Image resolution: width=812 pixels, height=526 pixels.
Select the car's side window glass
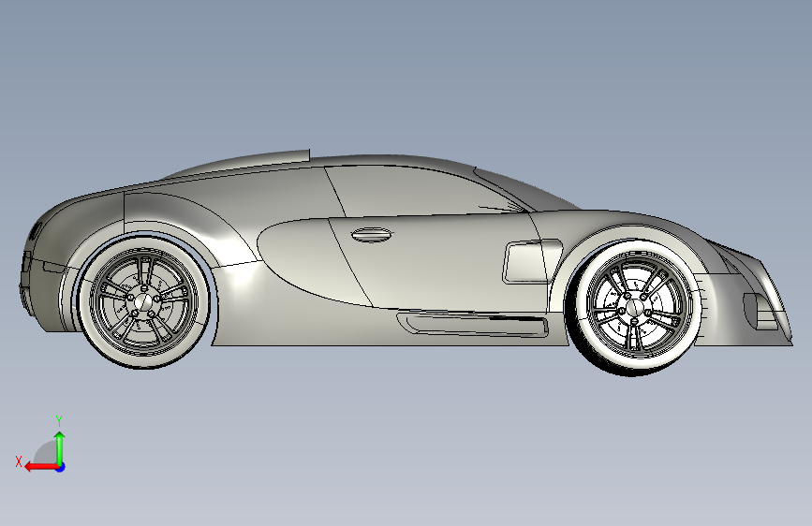(422, 190)
